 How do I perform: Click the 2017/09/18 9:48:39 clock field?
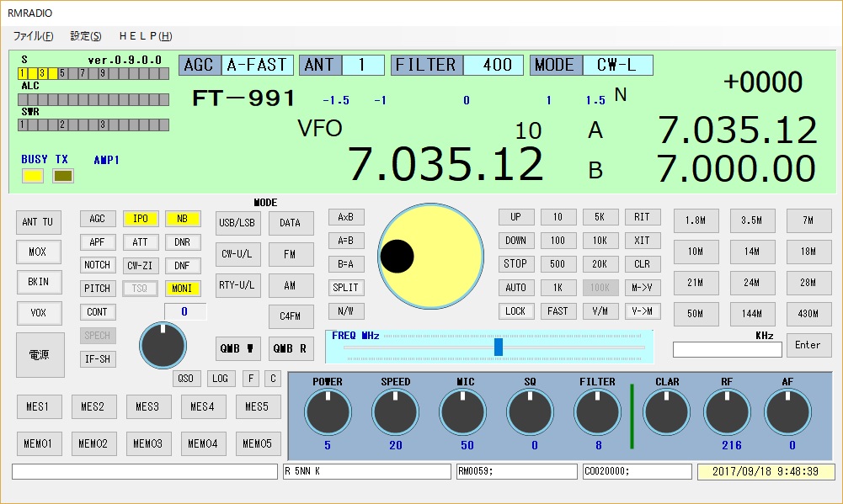(x=766, y=472)
